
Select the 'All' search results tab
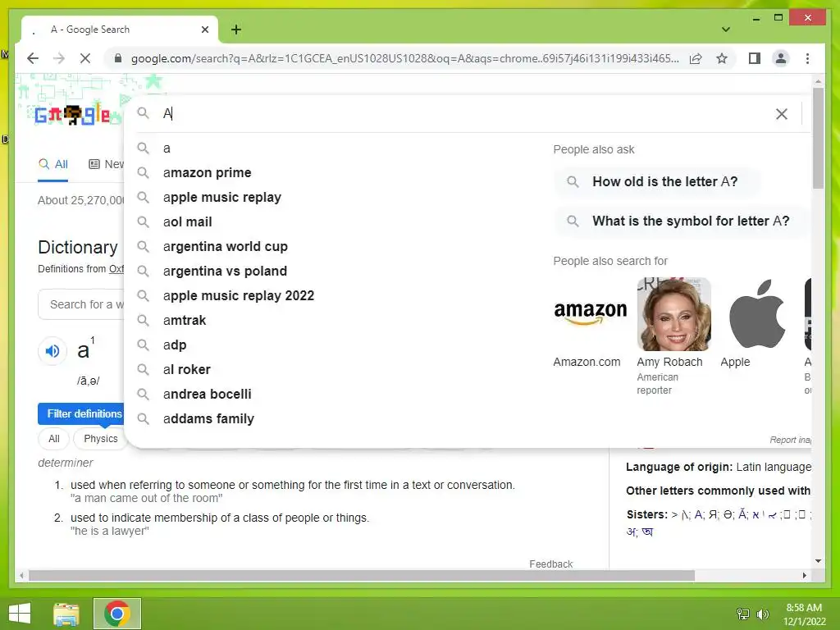[53, 164]
